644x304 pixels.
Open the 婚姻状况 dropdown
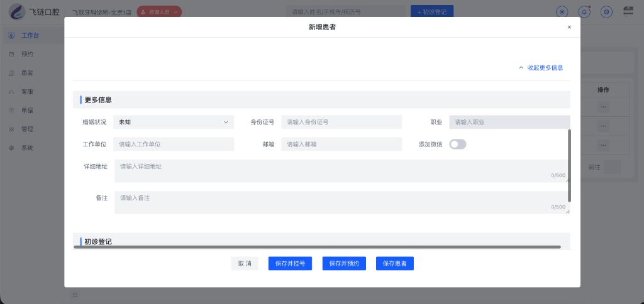click(x=174, y=122)
